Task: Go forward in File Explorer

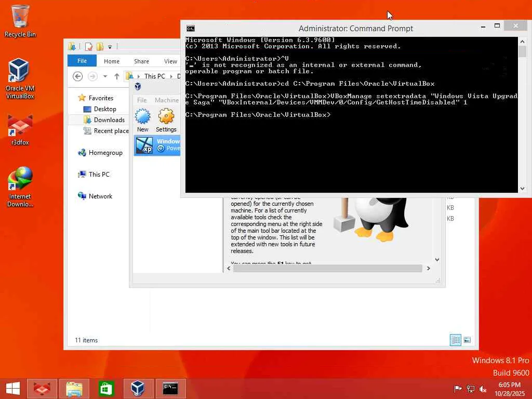Action: point(92,76)
